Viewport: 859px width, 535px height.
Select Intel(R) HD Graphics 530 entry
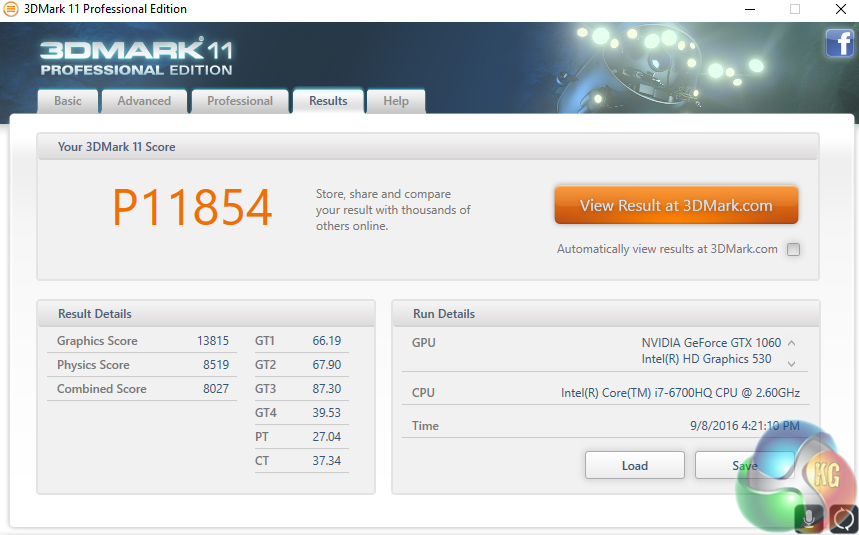[706, 359]
